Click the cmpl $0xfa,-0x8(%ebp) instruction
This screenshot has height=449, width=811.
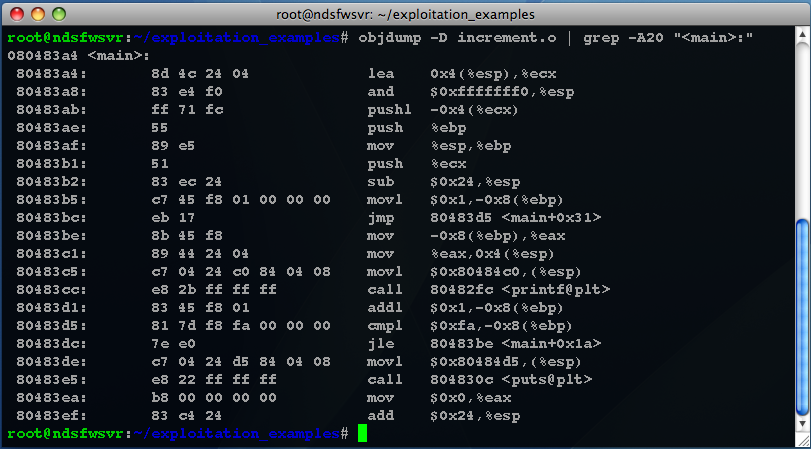(470, 325)
